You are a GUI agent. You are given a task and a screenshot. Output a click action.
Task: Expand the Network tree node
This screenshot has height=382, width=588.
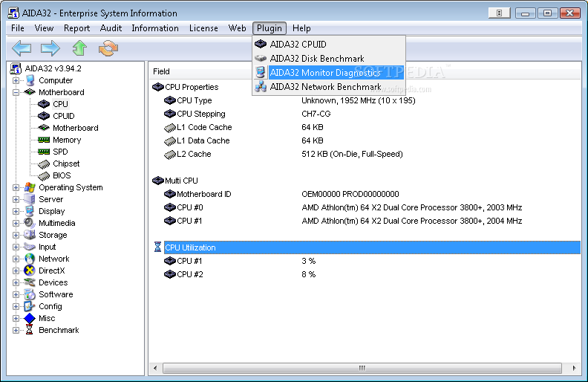point(16,259)
